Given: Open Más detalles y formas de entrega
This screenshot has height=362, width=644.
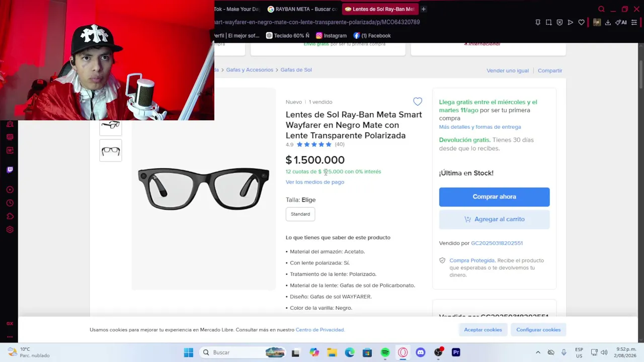Looking at the screenshot, I should pyautogui.click(x=480, y=127).
